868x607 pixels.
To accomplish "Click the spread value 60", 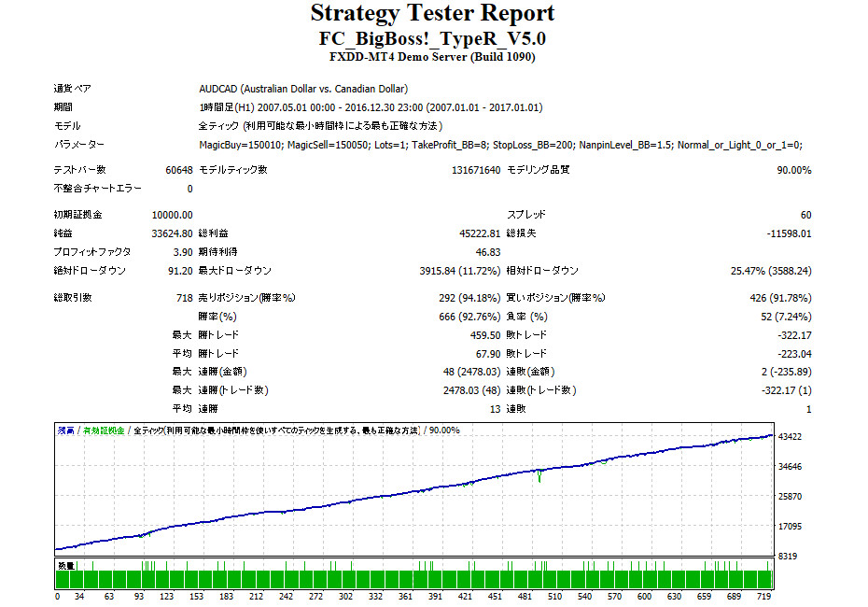I will coord(806,215).
